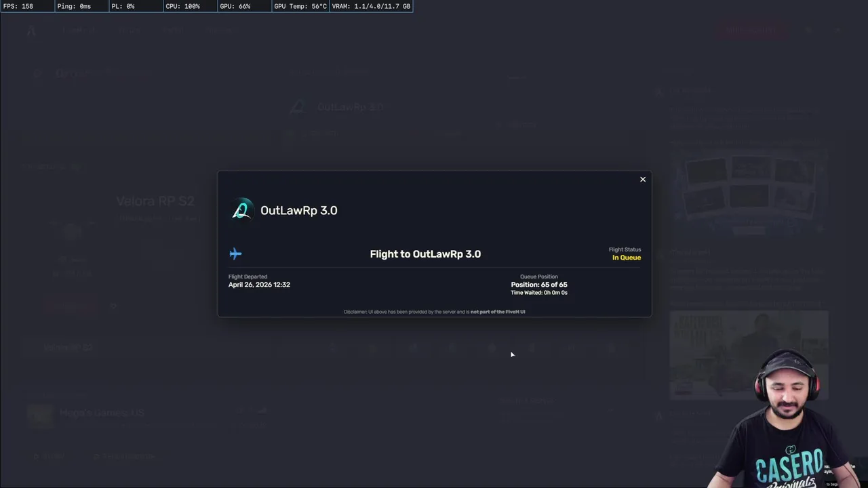
Task: Click the dimmed "Velora RP S2" server entry
Action: click(155, 201)
